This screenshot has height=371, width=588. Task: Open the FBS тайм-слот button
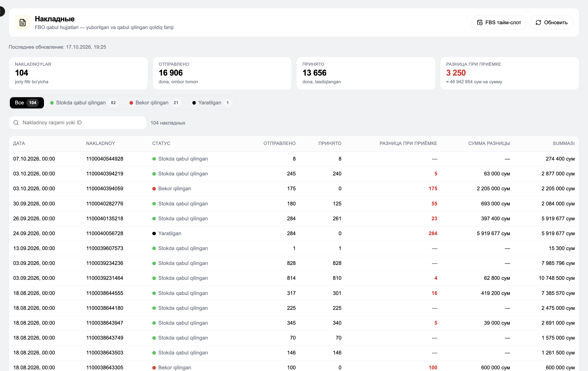[x=499, y=23]
